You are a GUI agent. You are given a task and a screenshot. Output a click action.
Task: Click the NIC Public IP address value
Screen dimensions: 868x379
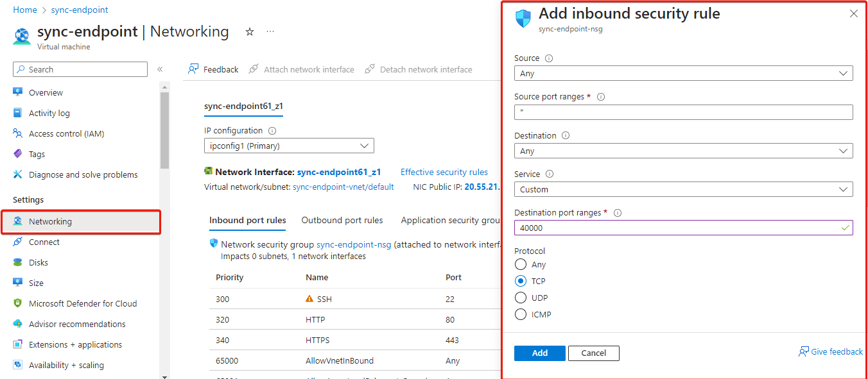click(482, 187)
